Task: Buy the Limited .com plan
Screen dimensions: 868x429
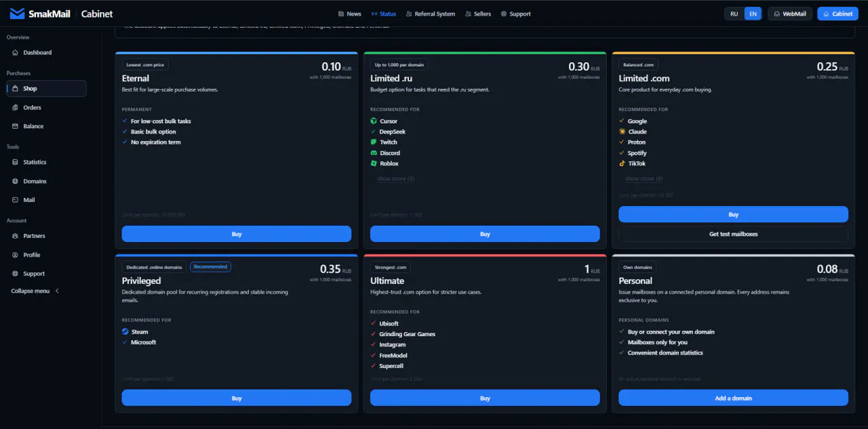Action: [733, 214]
